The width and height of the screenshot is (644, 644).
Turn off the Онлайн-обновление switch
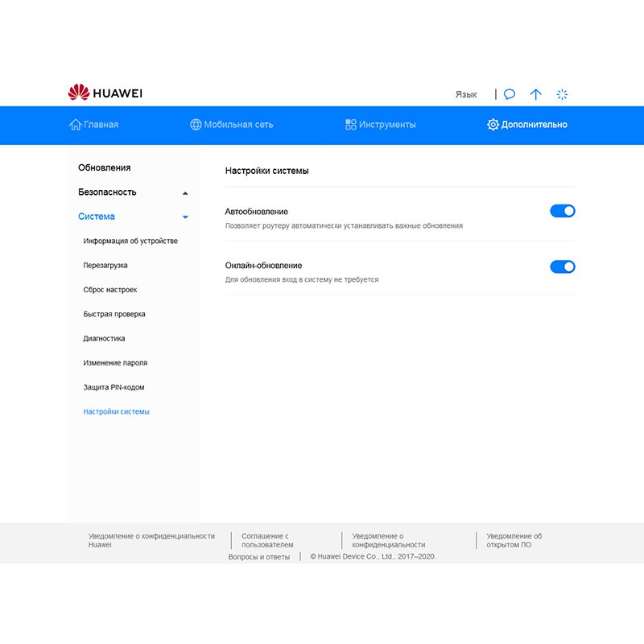(x=562, y=266)
